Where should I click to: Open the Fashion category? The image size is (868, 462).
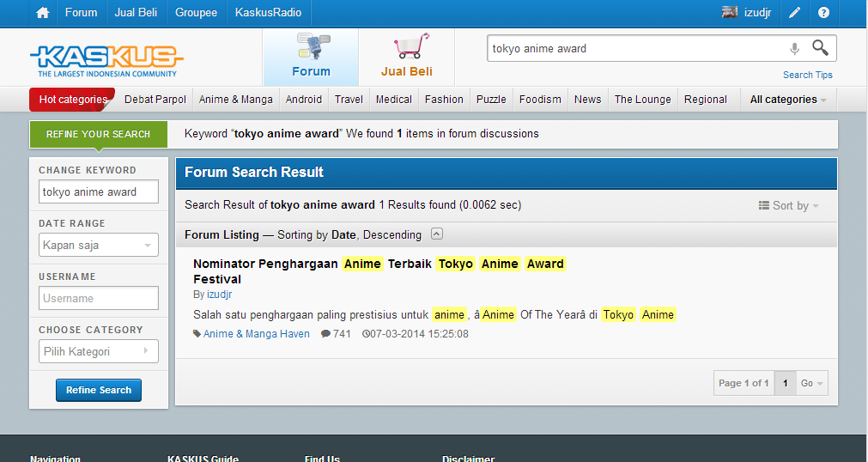tap(444, 100)
